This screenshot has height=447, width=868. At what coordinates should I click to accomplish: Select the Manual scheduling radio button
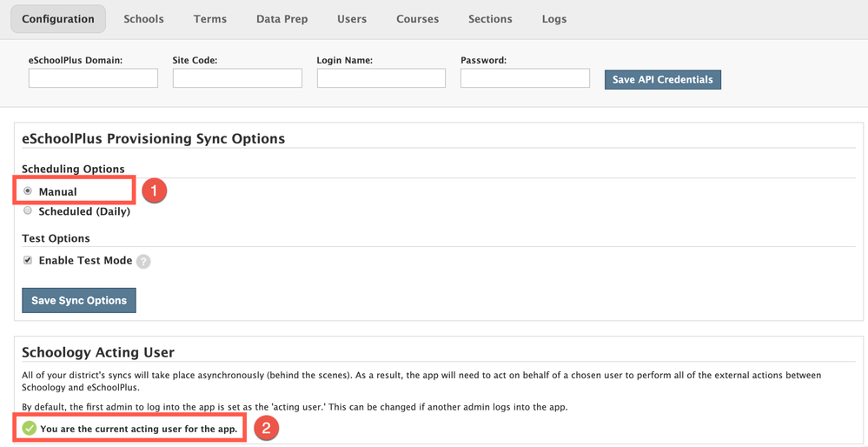coord(28,191)
